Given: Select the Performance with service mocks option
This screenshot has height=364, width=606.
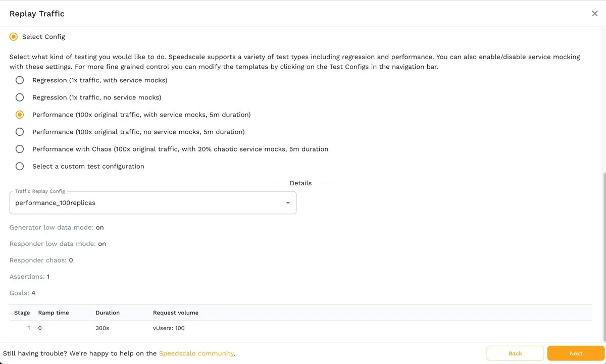Looking at the screenshot, I should click(x=19, y=114).
